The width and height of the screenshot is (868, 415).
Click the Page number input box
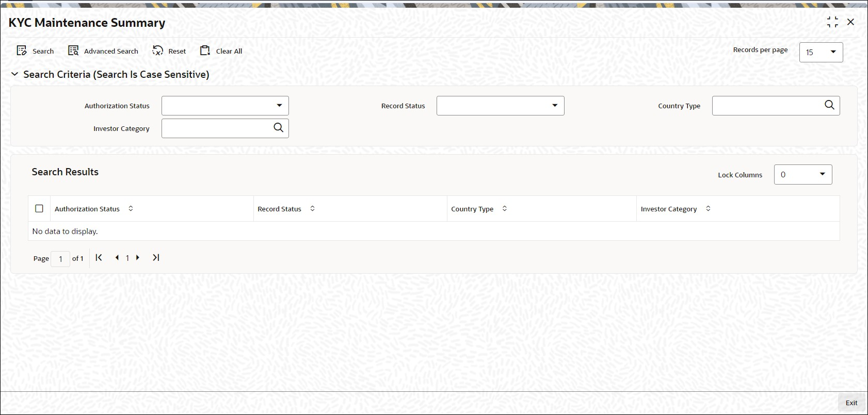[60, 259]
